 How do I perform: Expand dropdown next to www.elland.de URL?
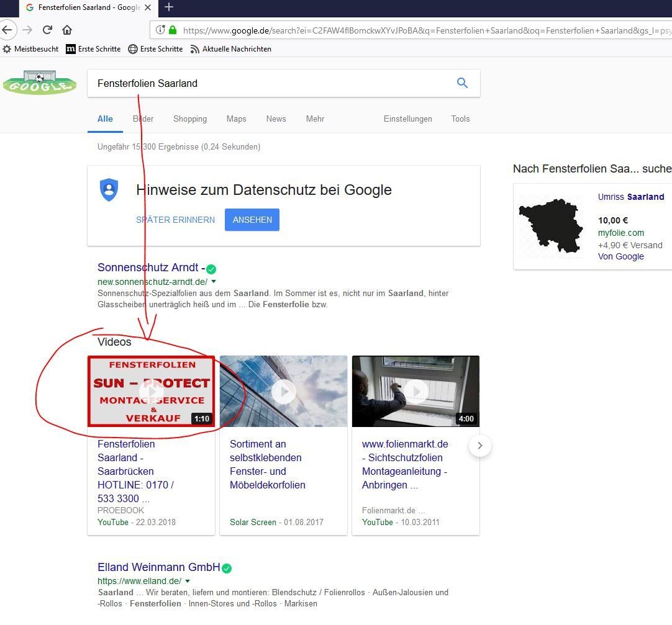(188, 581)
